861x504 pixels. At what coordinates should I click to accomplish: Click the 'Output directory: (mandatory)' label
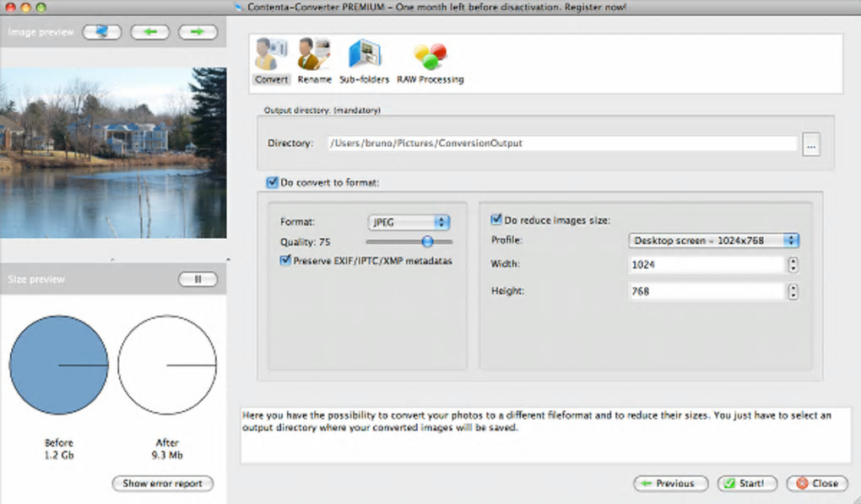(x=322, y=110)
